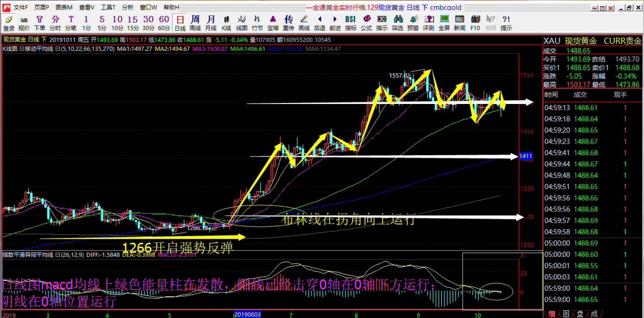This screenshot has width=644, height=318.
Task: Open the 工具T menu
Action: (x=108, y=8)
